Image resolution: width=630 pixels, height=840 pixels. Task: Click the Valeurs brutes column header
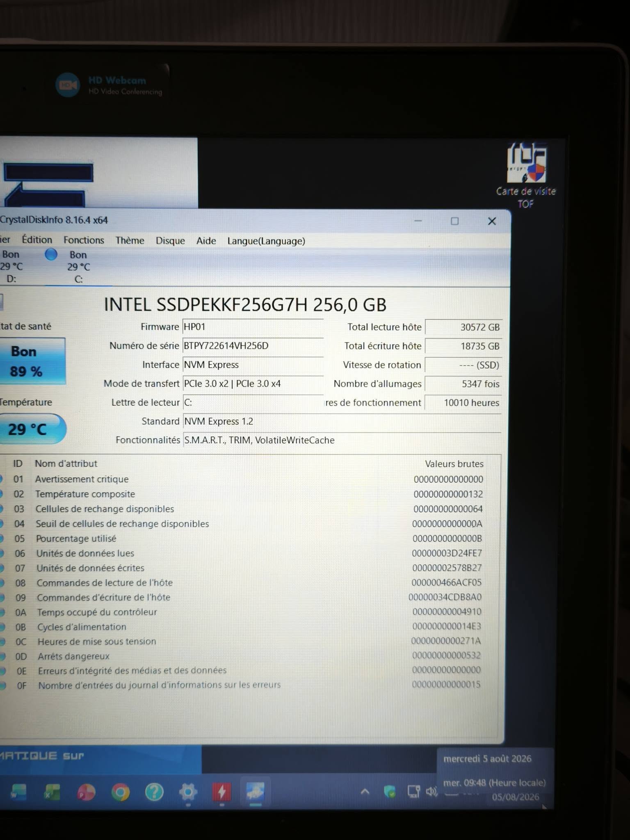coord(454,464)
